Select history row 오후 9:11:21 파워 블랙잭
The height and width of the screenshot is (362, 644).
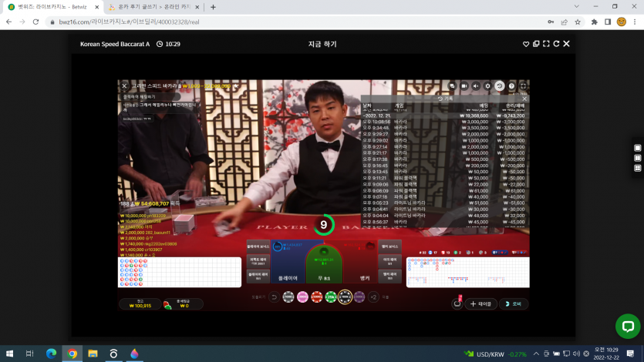point(443,178)
